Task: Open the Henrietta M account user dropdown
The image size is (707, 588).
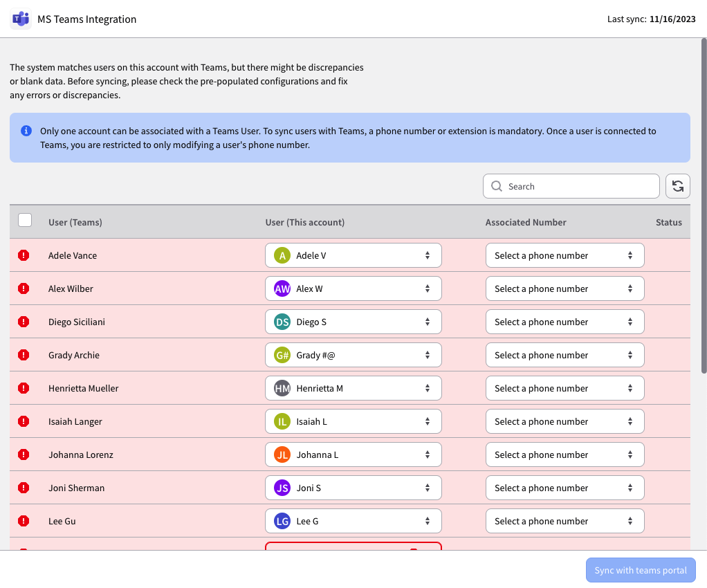Action: pyautogui.click(x=353, y=388)
